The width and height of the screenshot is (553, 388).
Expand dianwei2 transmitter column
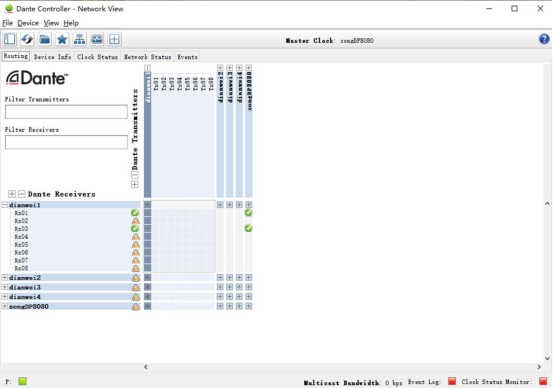coord(220,68)
